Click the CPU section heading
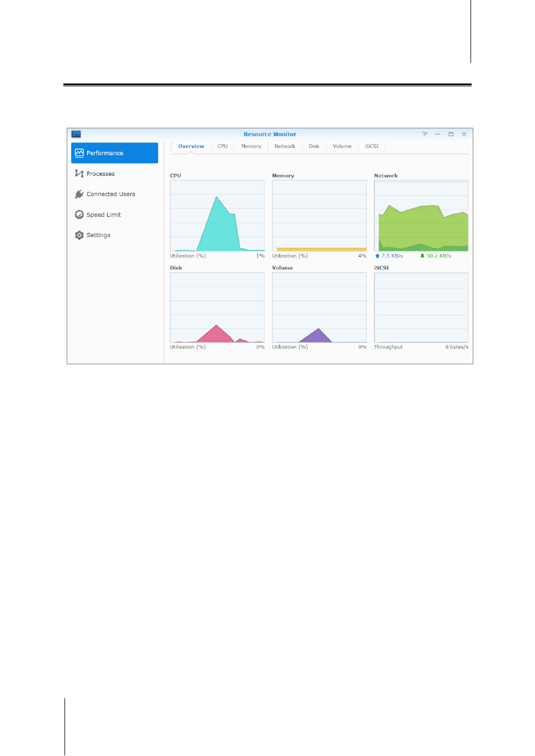 tap(176, 175)
